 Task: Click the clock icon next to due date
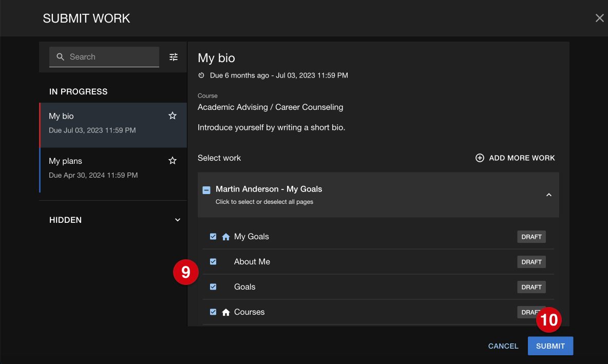pos(201,75)
